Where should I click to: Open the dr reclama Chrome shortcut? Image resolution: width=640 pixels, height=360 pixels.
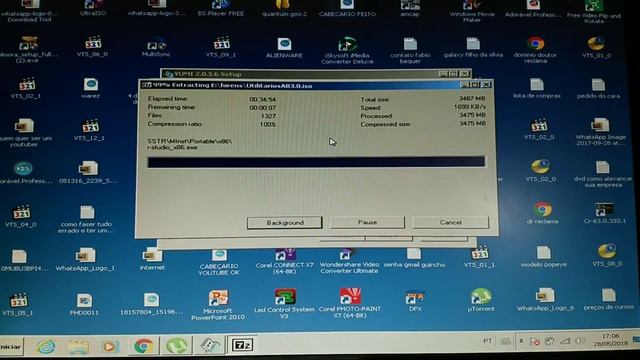coord(542,213)
